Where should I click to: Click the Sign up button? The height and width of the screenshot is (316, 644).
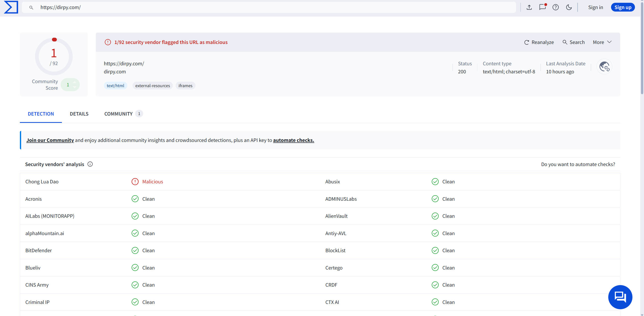[x=623, y=7]
